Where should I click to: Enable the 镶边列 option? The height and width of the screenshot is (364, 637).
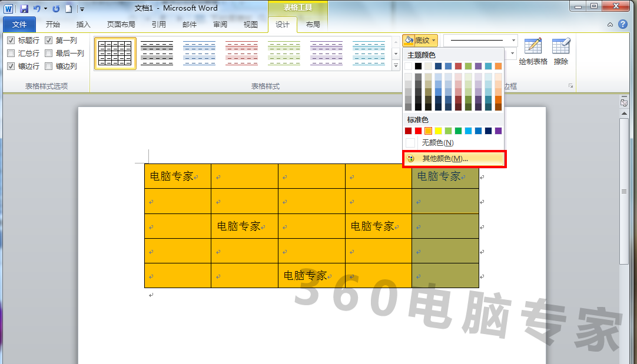pos(49,66)
